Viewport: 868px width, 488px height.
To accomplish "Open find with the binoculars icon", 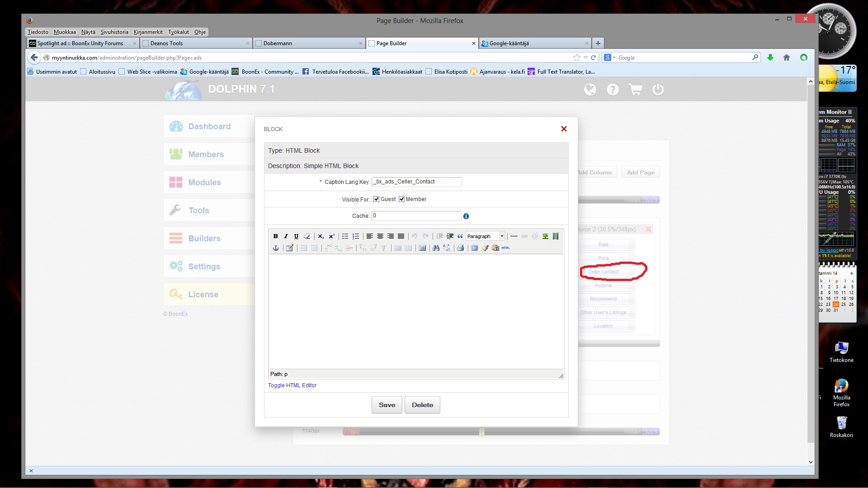I will point(436,248).
